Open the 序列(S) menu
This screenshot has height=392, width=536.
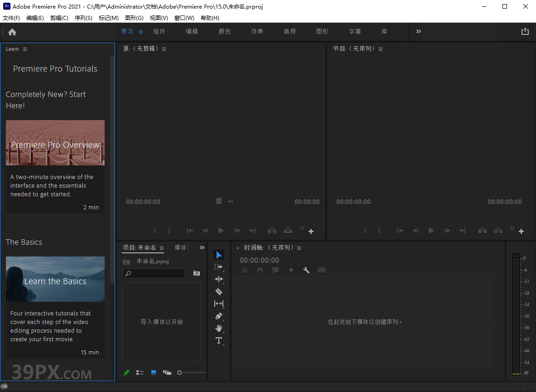pos(83,18)
